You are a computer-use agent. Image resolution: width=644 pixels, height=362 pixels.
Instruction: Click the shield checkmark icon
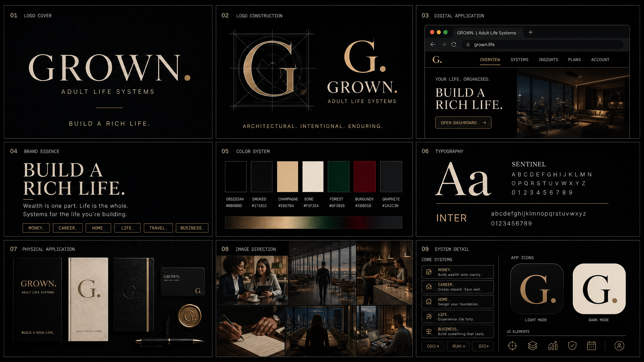coord(572,346)
